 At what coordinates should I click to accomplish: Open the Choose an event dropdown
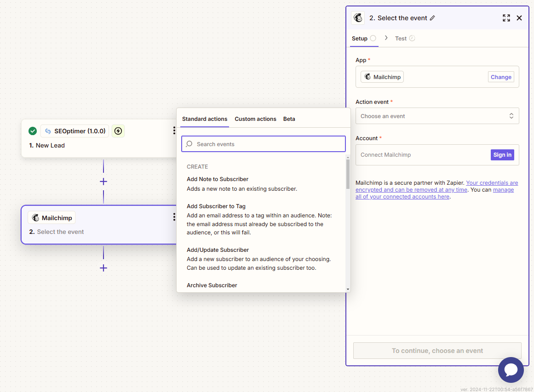click(437, 116)
